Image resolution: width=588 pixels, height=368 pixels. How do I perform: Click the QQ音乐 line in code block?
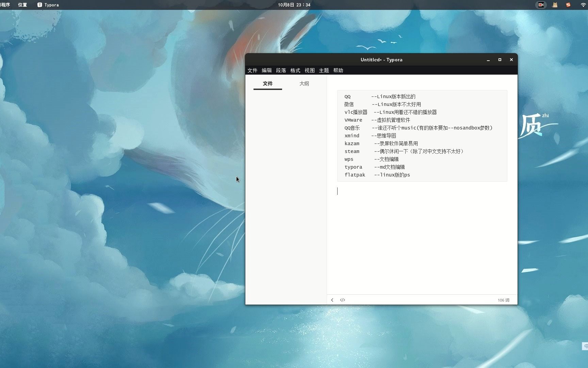[x=418, y=128]
